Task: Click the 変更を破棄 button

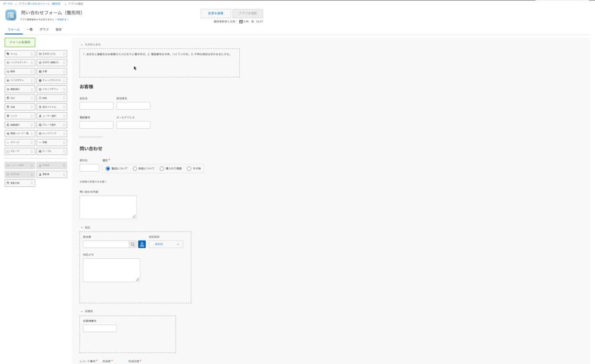Action: (x=216, y=13)
